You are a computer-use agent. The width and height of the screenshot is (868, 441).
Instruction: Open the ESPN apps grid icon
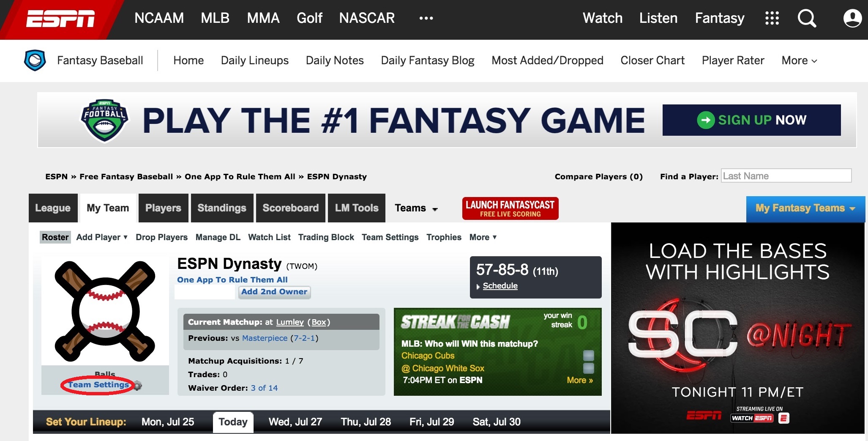772,18
